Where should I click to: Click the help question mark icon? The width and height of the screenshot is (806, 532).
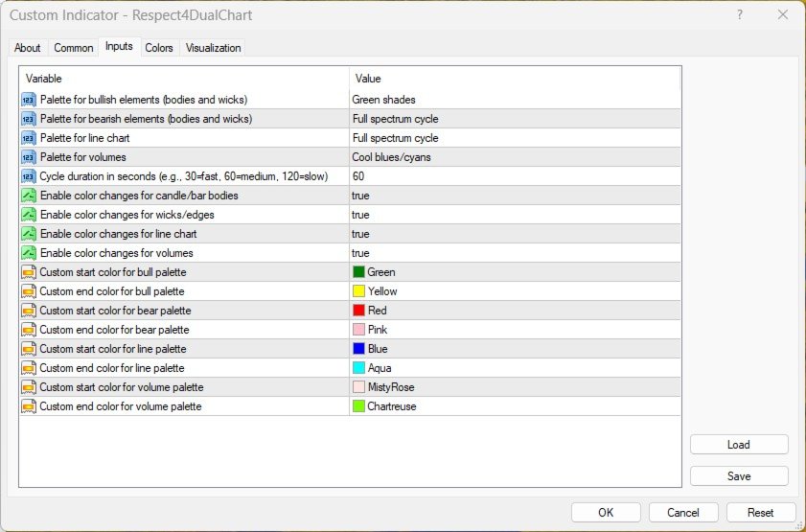740,15
